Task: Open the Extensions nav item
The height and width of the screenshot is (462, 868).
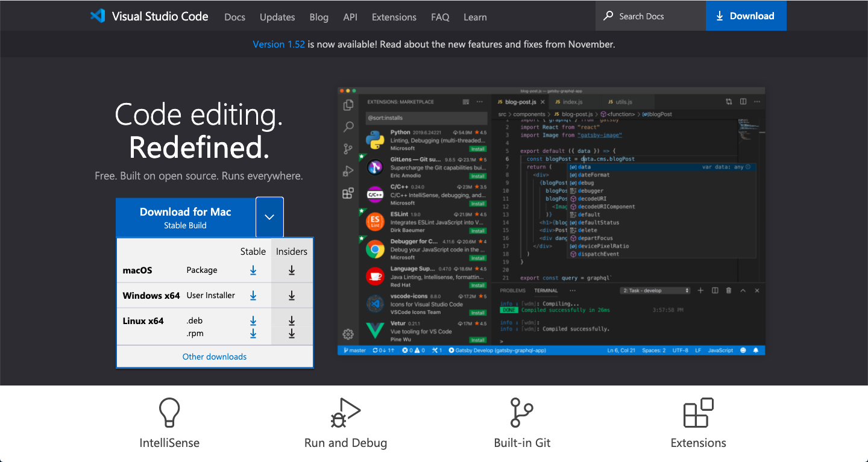Action: 394,17
